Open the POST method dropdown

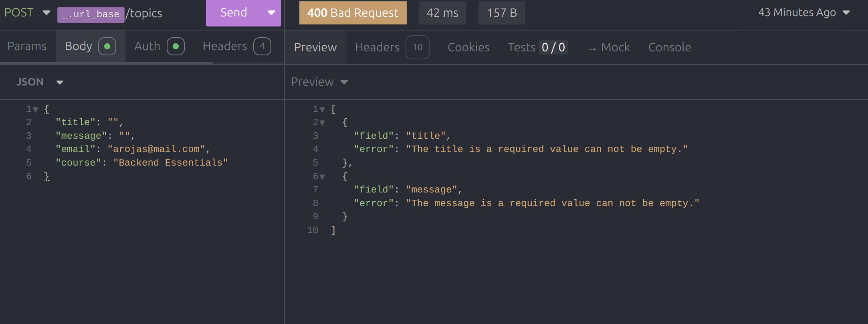click(27, 12)
